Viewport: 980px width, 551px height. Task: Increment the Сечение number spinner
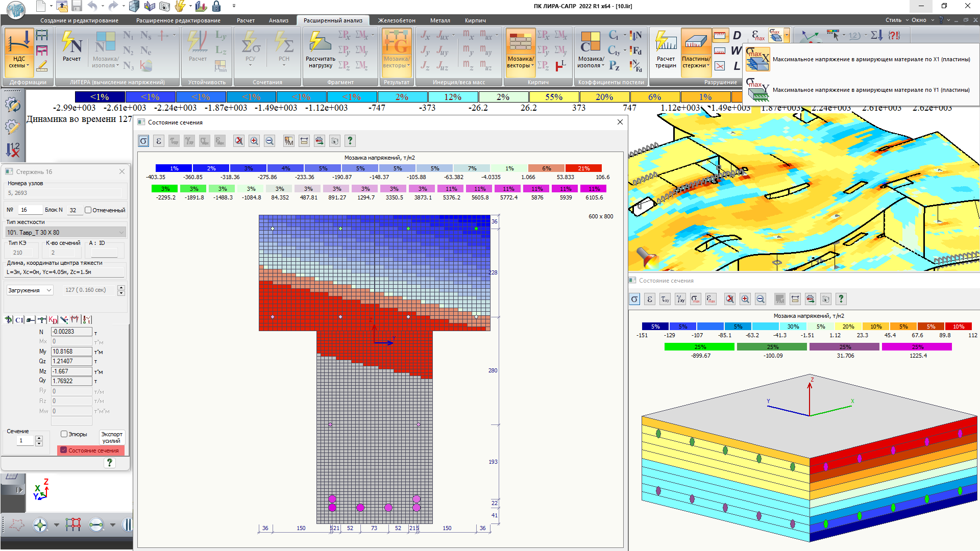(39, 437)
